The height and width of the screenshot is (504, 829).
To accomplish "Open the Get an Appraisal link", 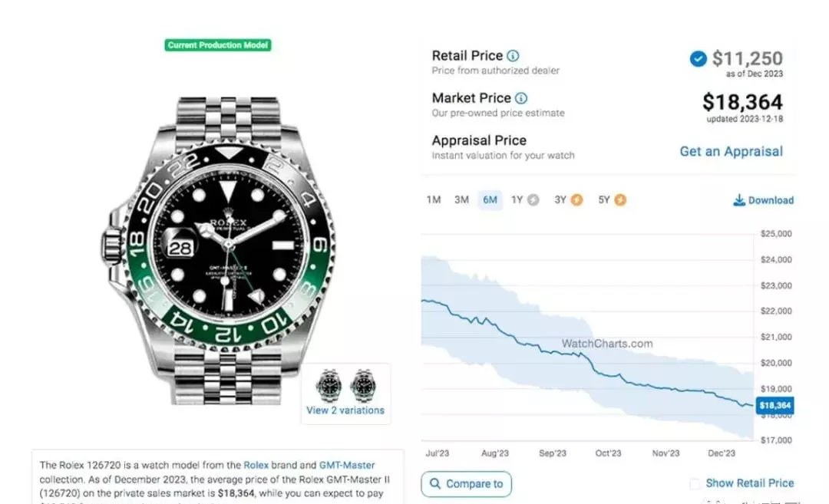I will click(x=732, y=152).
